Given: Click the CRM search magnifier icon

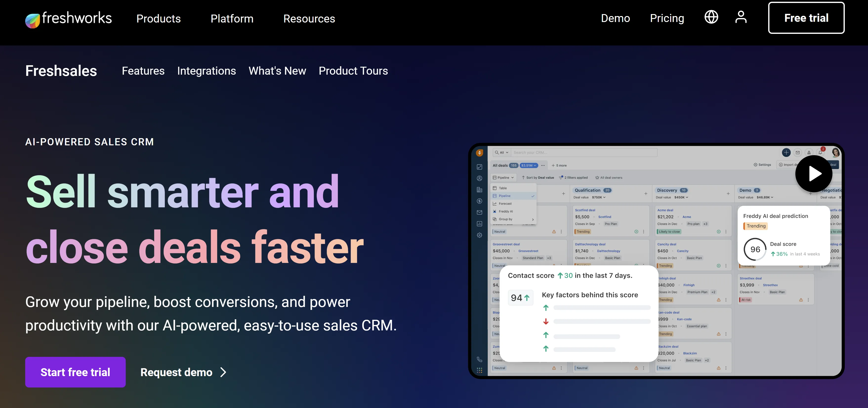Looking at the screenshot, I should pos(496,152).
